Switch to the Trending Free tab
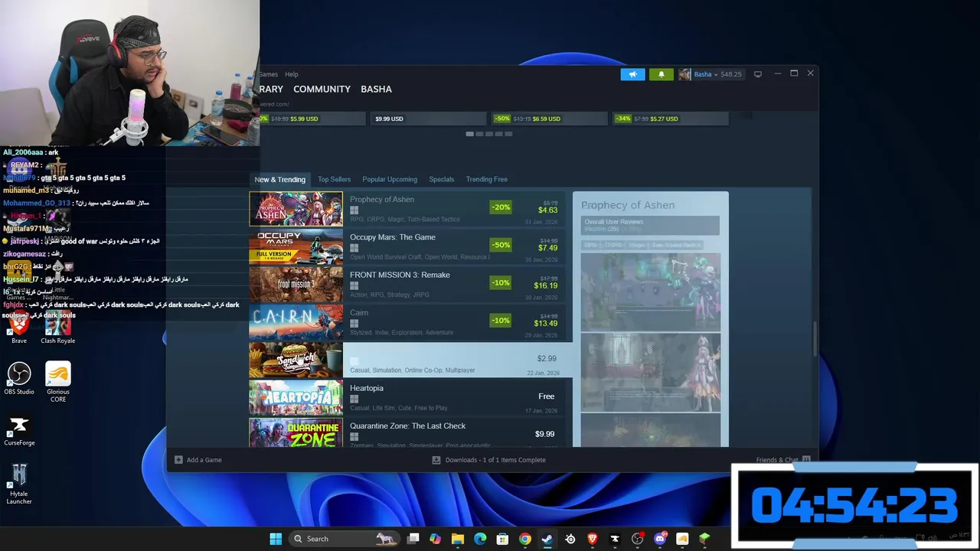This screenshot has width=980, height=551. click(487, 179)
